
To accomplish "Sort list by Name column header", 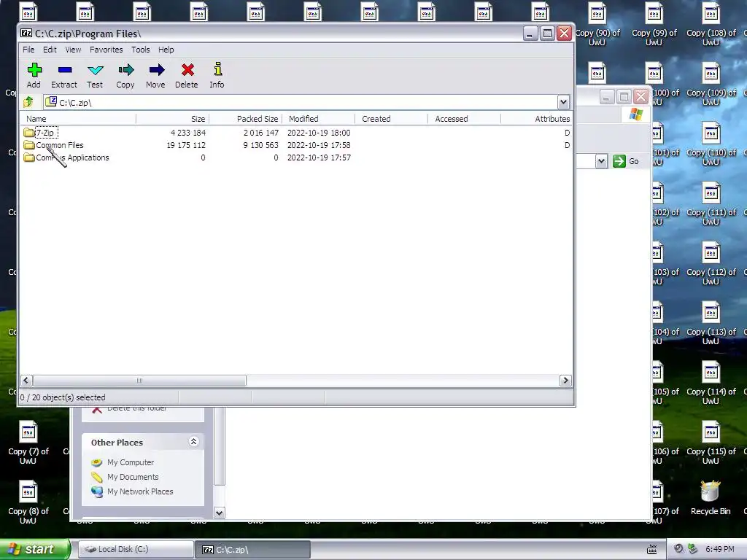I will (78, 119).
